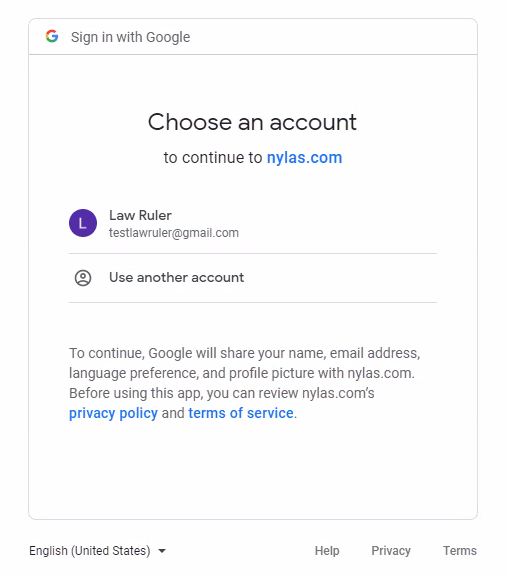
Task: Open the English (United States) language selector
Action: click(x=98, y=551)
